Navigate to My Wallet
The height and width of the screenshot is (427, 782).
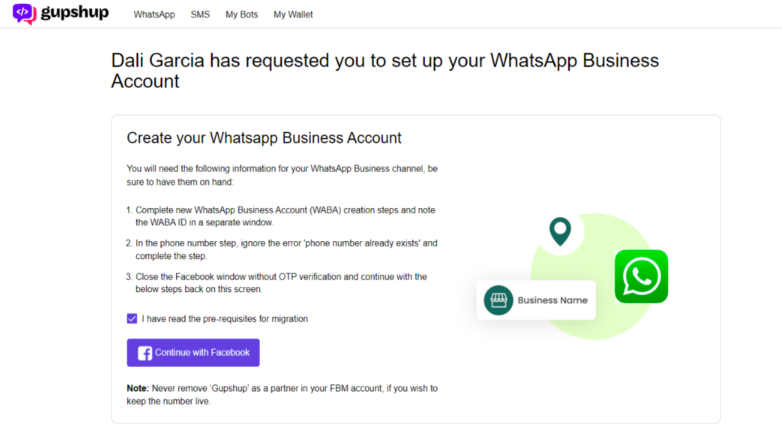coord(292,15)
